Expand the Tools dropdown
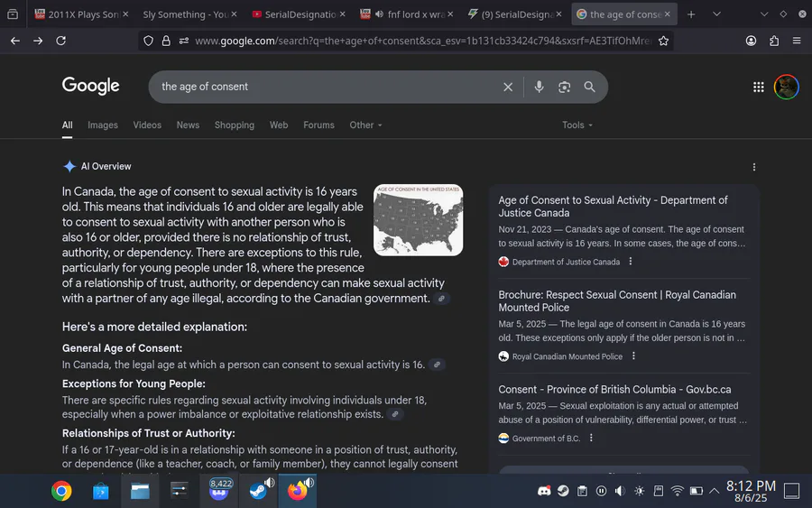The height and width of the screenshot is (508, 812). 577,125
